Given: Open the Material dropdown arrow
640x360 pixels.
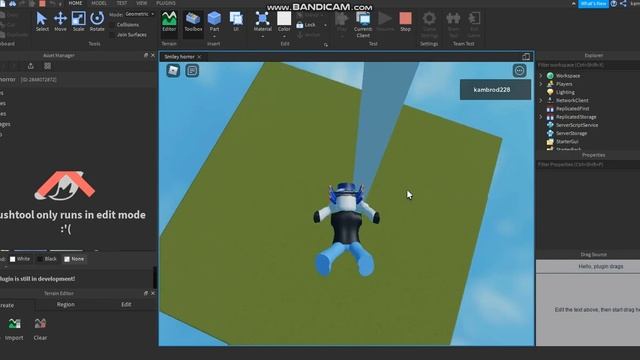Looking at the screenshot, I should click(262, 36).
